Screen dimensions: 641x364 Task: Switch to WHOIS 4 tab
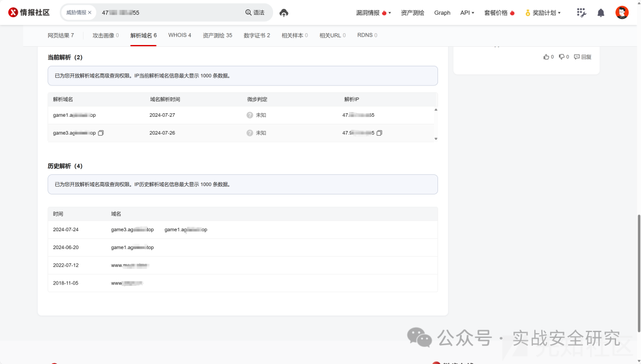pos(179,35)
